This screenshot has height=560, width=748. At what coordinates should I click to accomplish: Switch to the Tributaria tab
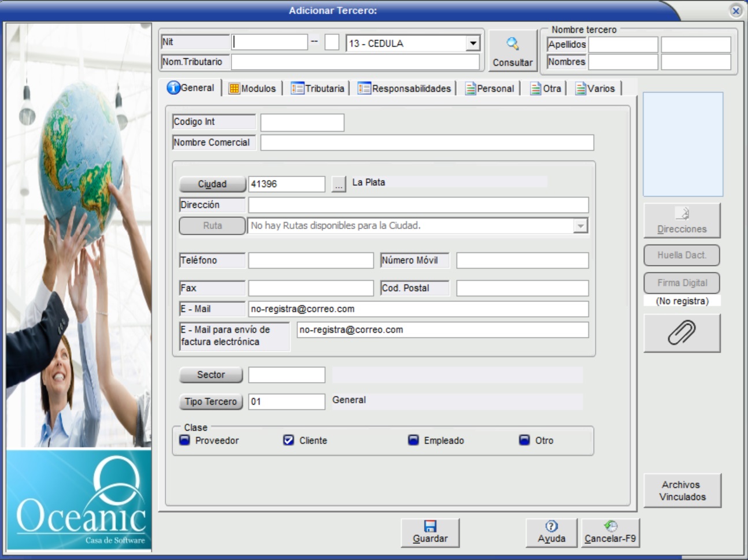(x=318, y=88)
